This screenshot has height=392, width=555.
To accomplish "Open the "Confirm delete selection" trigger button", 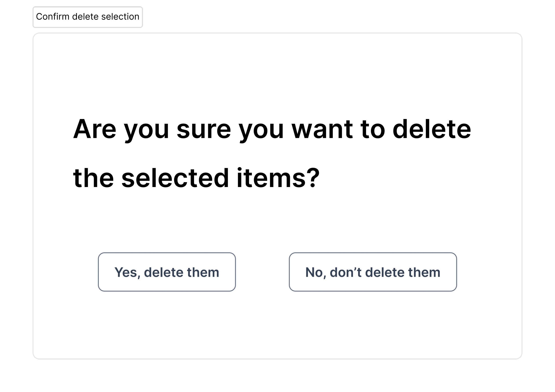I will point(88,17).
